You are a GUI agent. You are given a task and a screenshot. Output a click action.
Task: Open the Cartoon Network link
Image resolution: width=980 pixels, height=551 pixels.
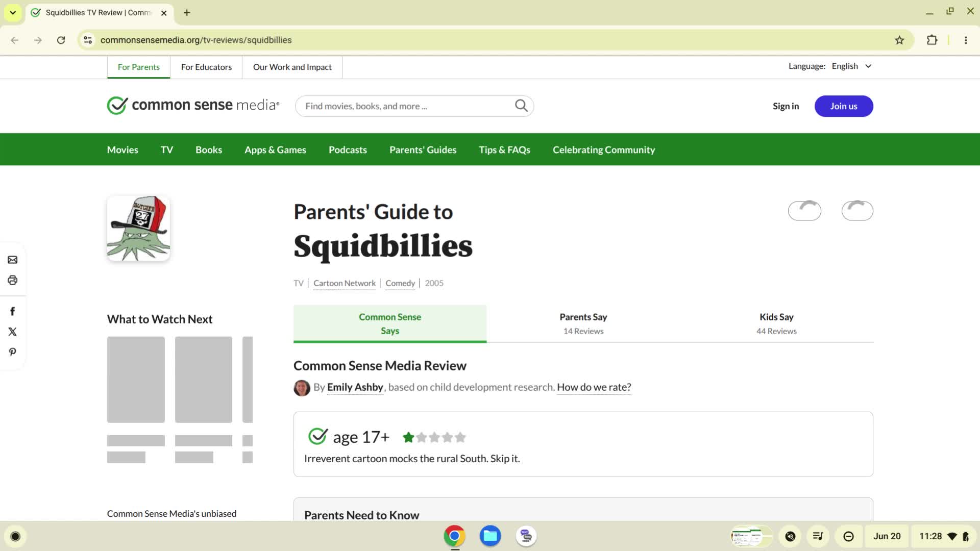(x=345, y=283)
